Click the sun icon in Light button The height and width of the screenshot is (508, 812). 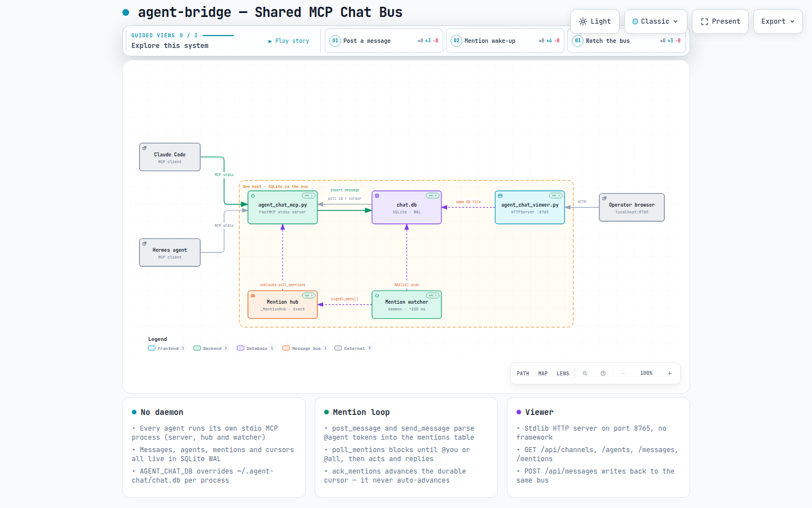pos(583,21)
